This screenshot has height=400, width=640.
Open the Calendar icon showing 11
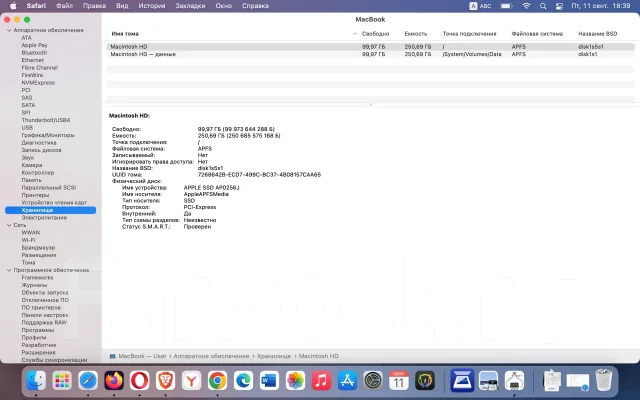click(399, 381)
